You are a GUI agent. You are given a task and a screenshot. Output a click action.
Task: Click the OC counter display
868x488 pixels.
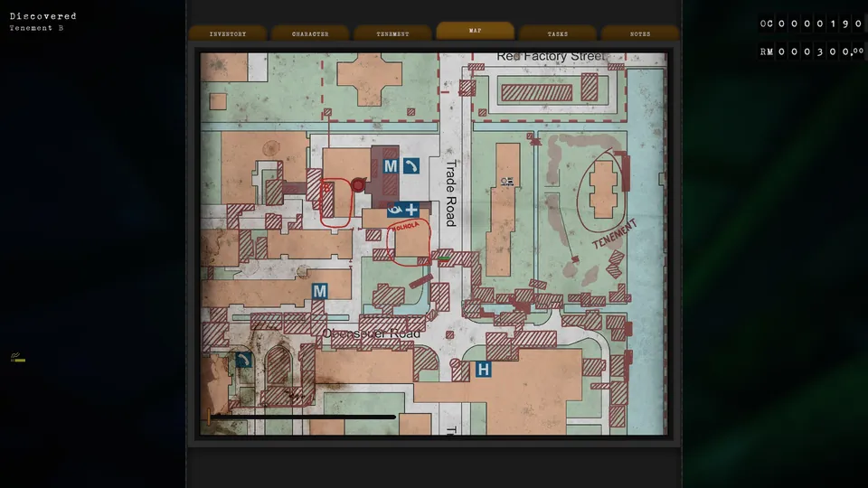click(x=812, y=23)
